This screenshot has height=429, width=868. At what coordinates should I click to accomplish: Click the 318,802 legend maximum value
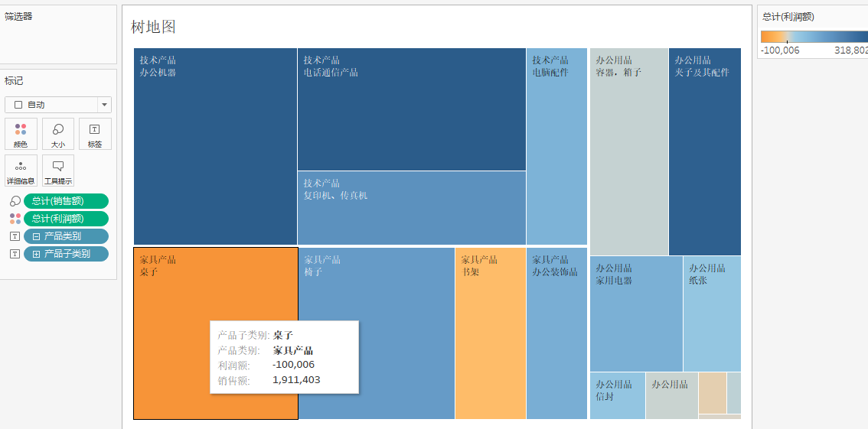click(x=851, y=50)
